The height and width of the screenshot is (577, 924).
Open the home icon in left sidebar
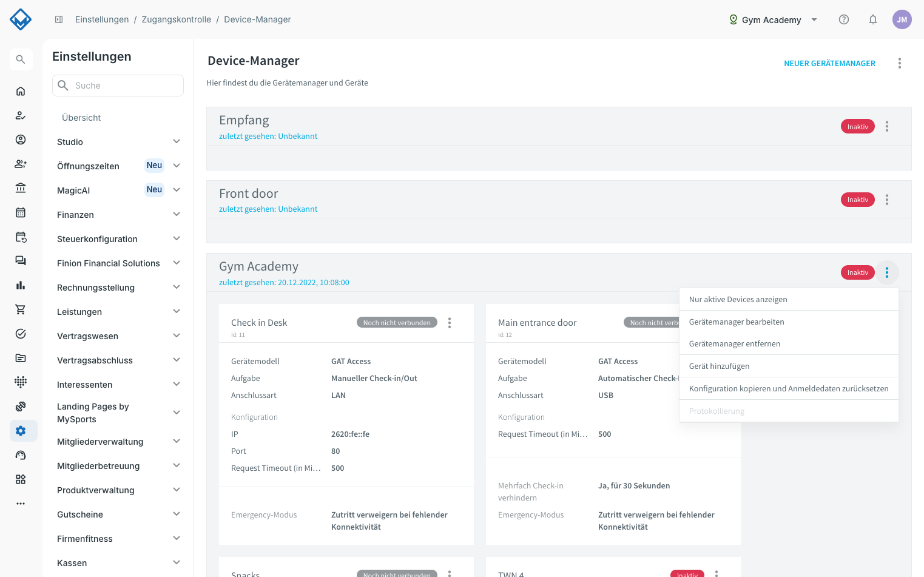coord(21,91)
